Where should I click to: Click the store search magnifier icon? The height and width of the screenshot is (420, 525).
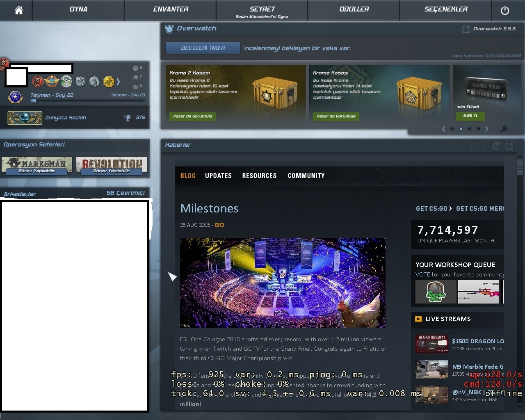[504, 129]
